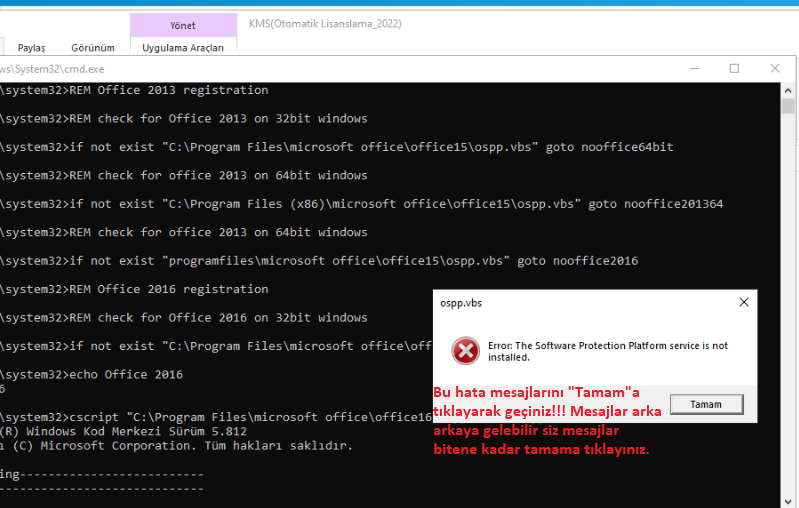The width and height of the screenshot is (799, 508).
Task: Close the cmd.exe console window
Action: [x=776, y=68]
